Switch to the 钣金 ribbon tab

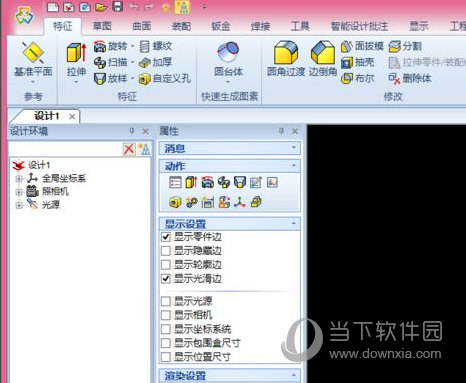221,26
